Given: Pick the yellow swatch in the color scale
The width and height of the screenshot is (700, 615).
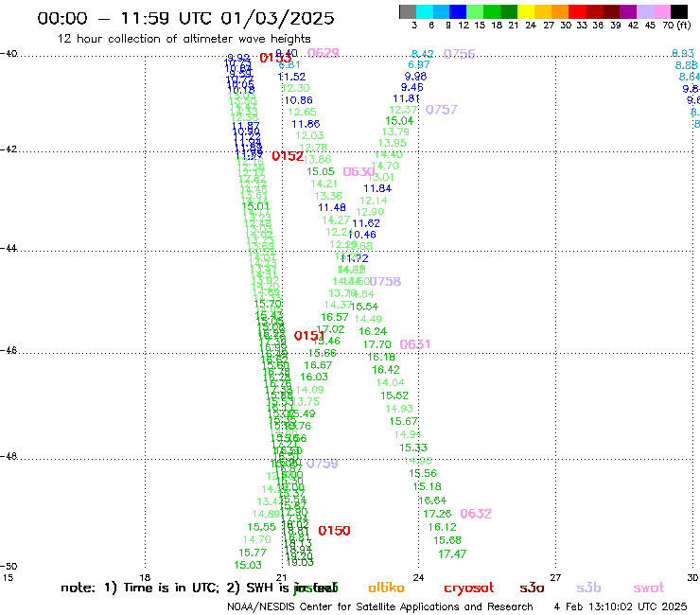Looking at the screenshot, I should pyautogui.click(x=526, y=11).
